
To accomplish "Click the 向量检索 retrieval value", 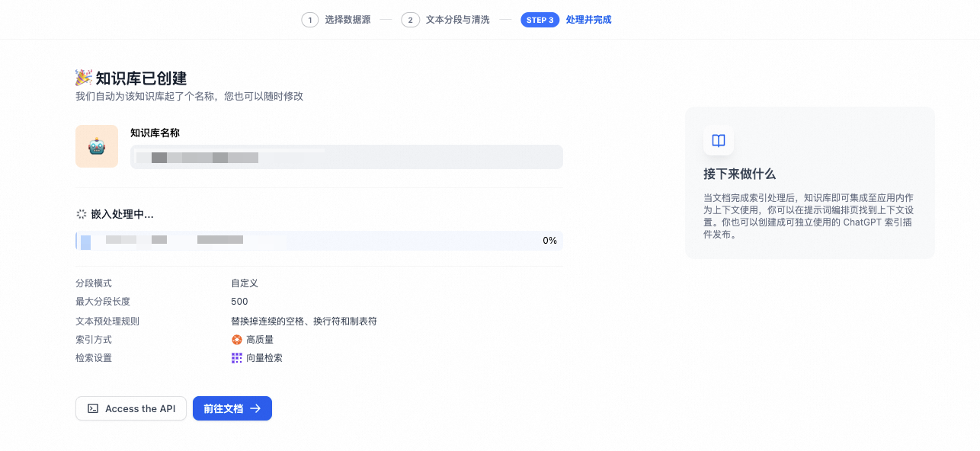I will click(x=264, y=358).
